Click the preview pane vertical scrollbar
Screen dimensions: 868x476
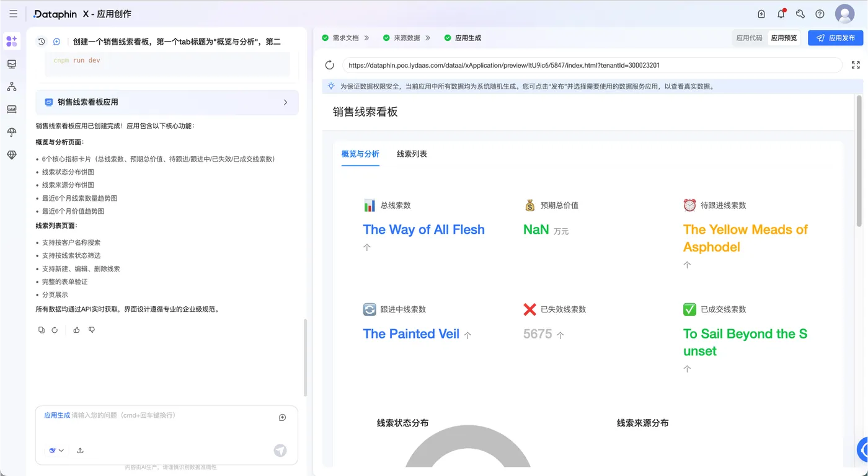click(859, 161)
